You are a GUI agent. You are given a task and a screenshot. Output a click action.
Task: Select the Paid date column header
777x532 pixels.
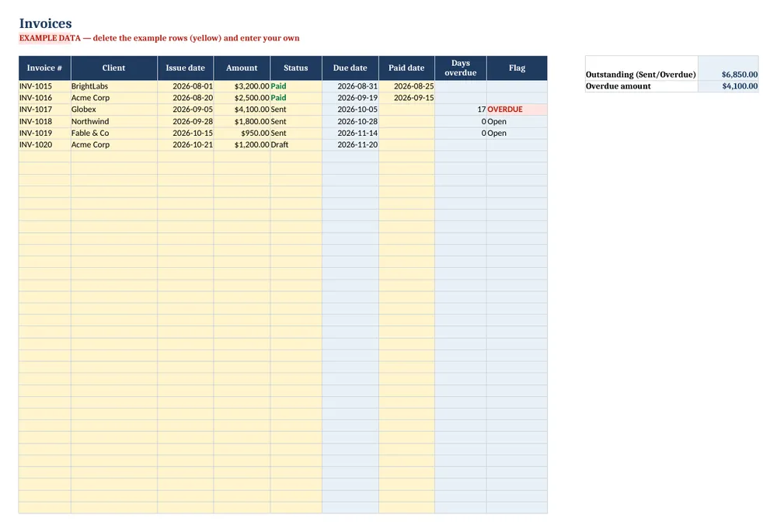click(x=406, y=68)
